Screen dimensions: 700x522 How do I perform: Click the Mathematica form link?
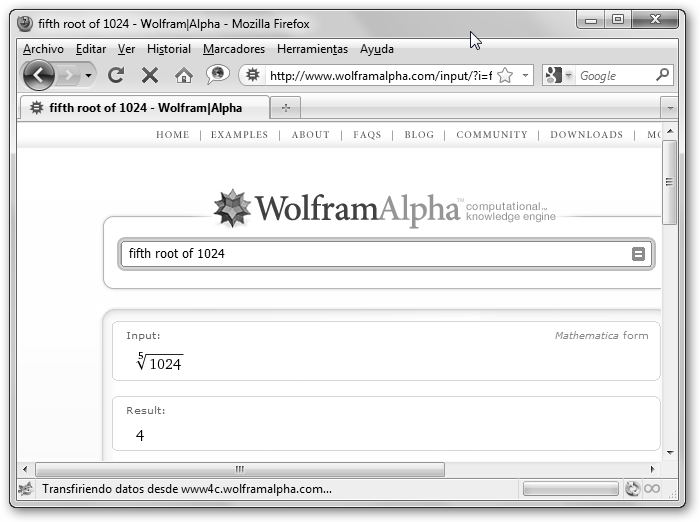[x=601, y=336]
